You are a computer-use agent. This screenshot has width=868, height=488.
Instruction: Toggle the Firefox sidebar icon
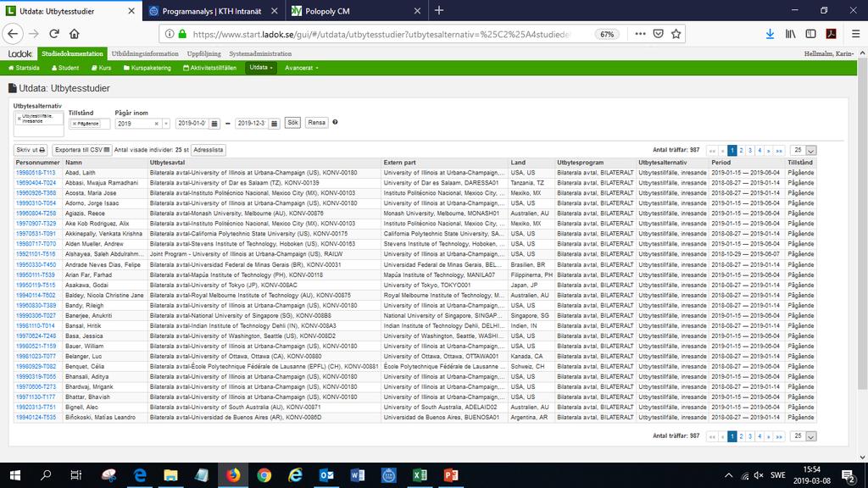[x=811, y=34]
